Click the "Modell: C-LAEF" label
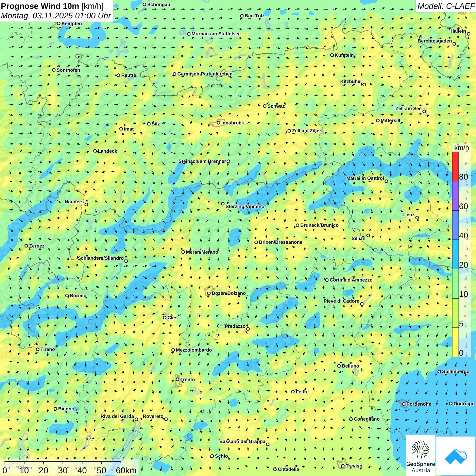This screenshot has width=476, height=476. click(x=446, y=6)
